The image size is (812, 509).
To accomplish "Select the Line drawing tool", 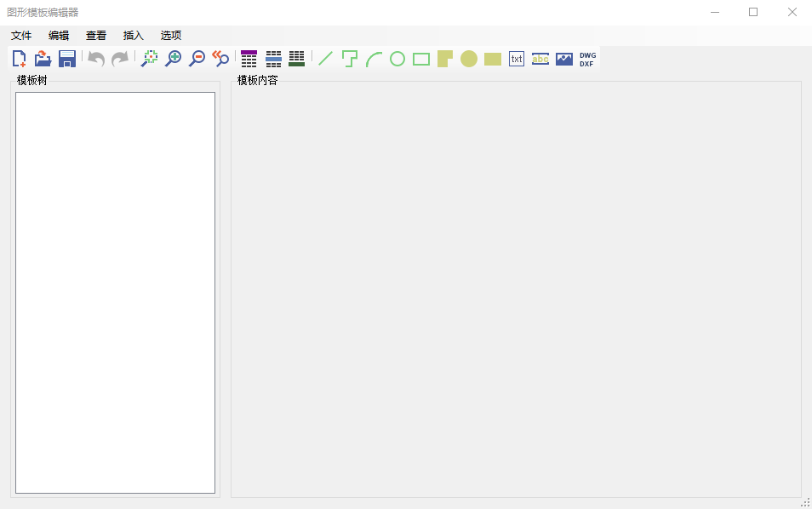I will point(326,59).
